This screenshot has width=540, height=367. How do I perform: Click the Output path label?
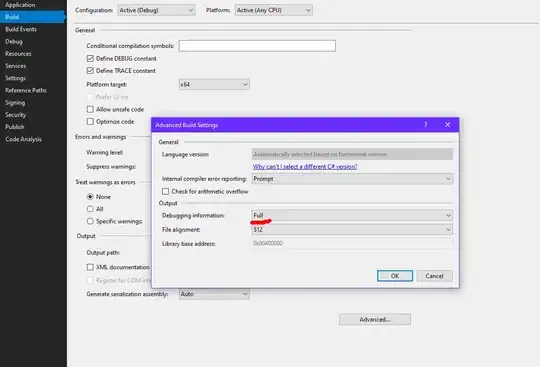point(103,253)
